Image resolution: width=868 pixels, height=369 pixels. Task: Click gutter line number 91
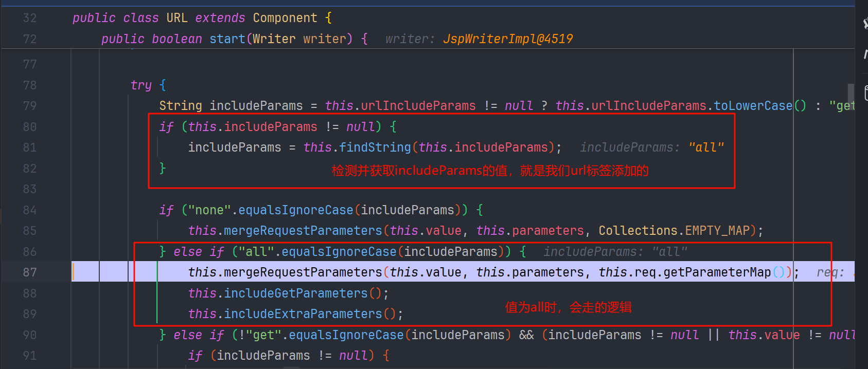coord(30,356)
